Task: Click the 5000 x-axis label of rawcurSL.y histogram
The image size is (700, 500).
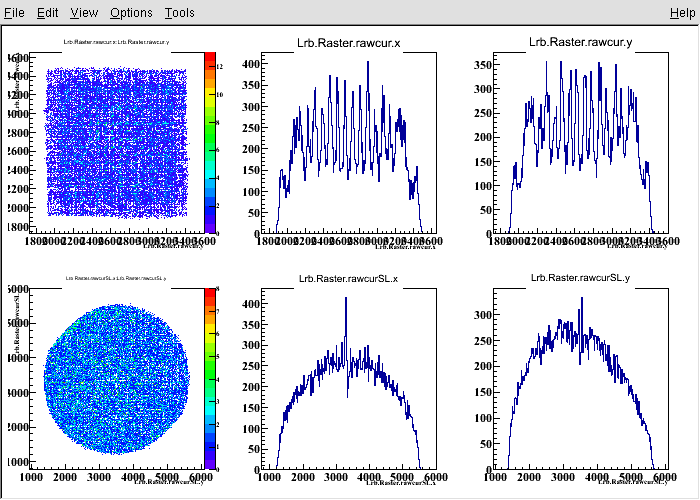Action: (x=631, y=477)
